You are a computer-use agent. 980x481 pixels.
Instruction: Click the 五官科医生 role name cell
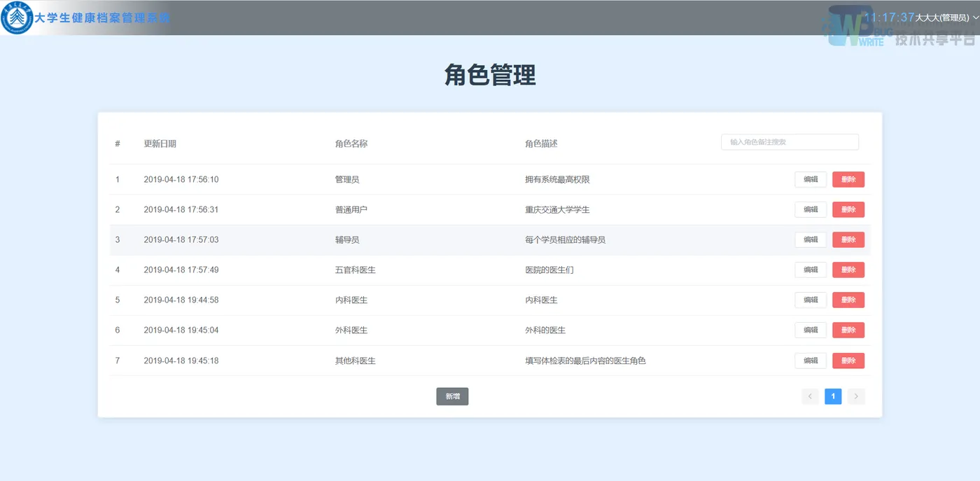356,270
